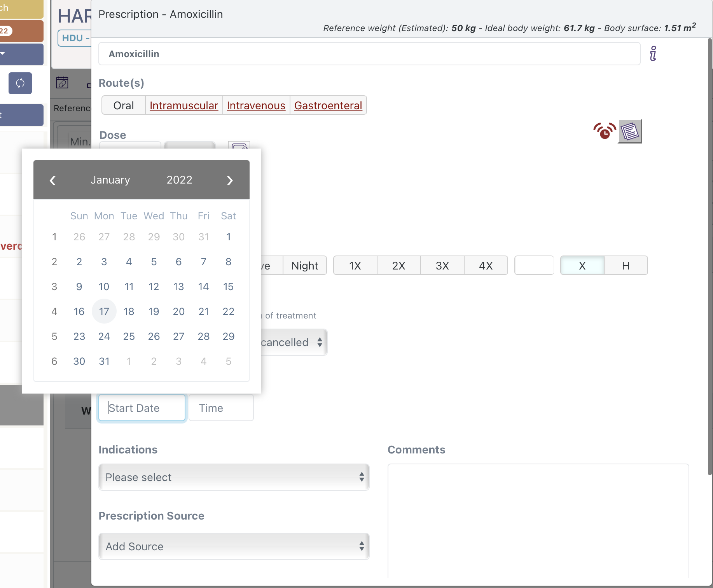Viewport: 713px width, 588px height.
Task: Click the Start Date input field
Action: 142,408
